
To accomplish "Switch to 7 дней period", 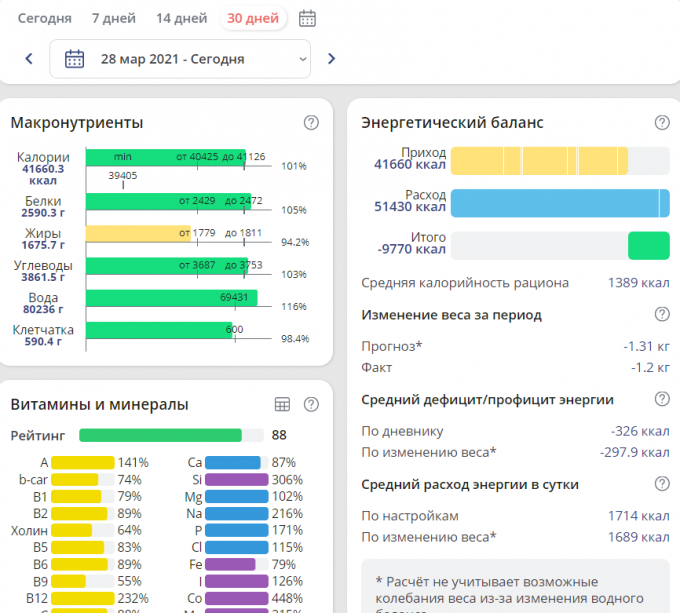I will (x=113, y=18).
